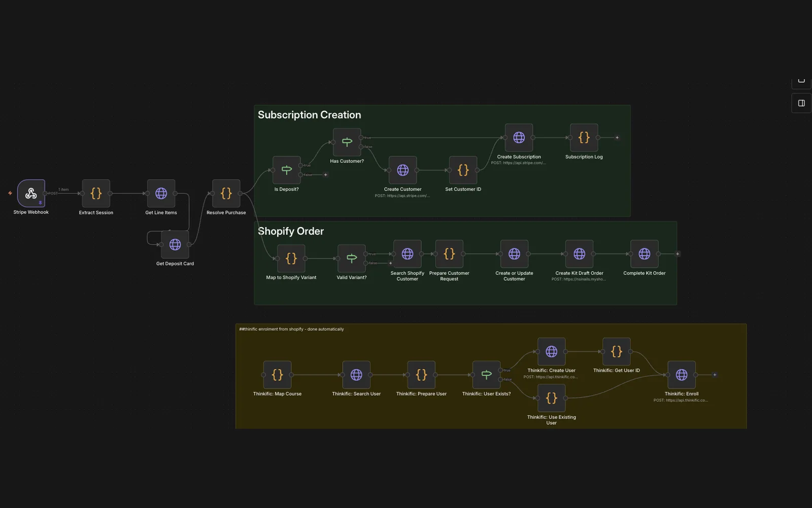Open the Map to Shopify Variant node

pos(291,259)
